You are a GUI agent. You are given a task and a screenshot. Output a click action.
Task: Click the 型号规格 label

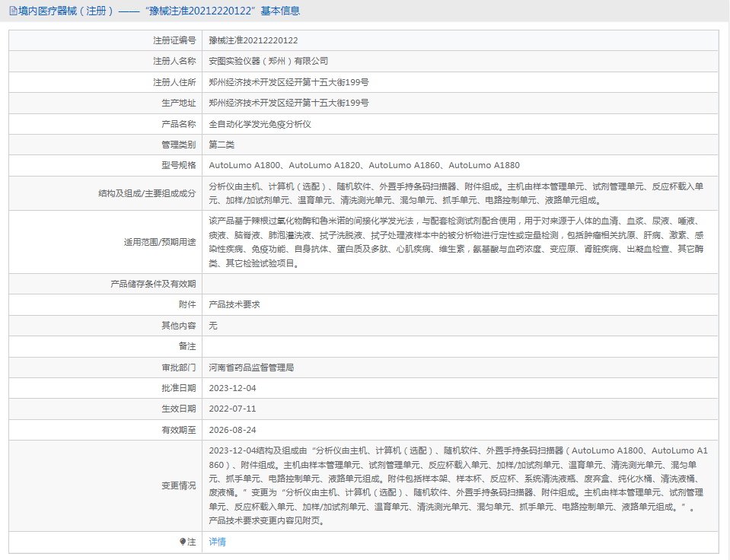179,165
